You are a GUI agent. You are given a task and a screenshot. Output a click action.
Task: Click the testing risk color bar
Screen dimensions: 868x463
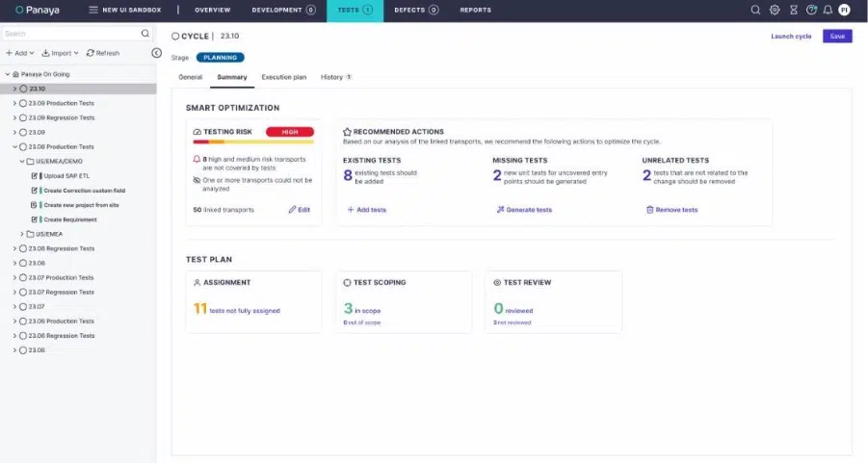tap(253, 141)
